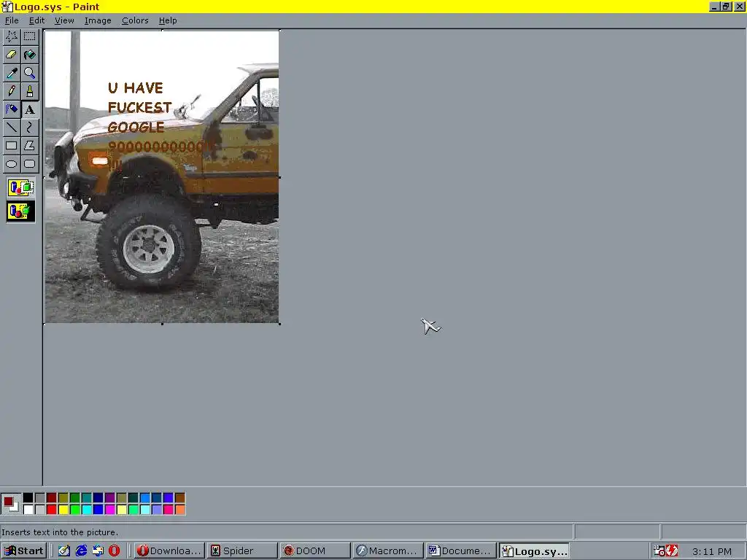
Task: Select the Polygon tool
Action: (x=29, y=145)
